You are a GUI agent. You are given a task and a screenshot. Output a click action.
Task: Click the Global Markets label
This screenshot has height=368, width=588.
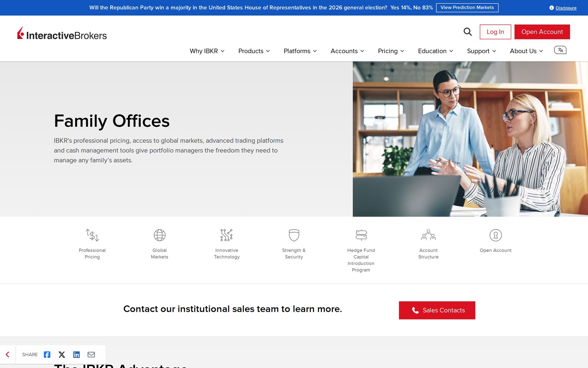point(160,254)
